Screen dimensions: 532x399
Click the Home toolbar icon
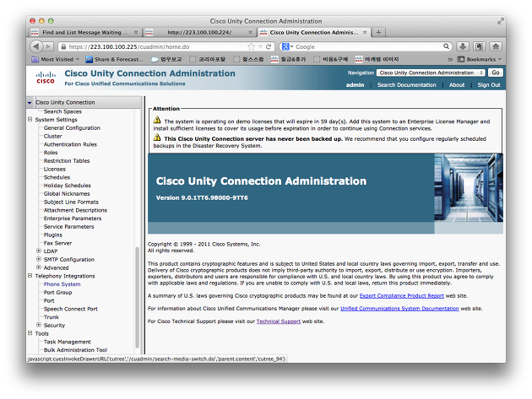496,46
